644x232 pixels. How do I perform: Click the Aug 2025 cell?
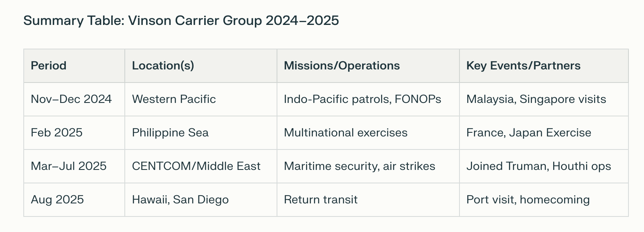74,200
